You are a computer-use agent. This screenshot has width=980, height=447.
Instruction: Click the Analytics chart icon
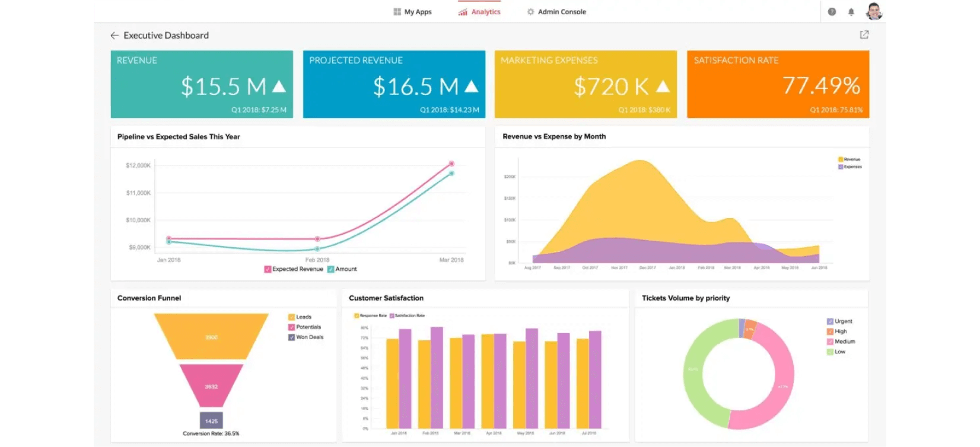pos(463,12)
